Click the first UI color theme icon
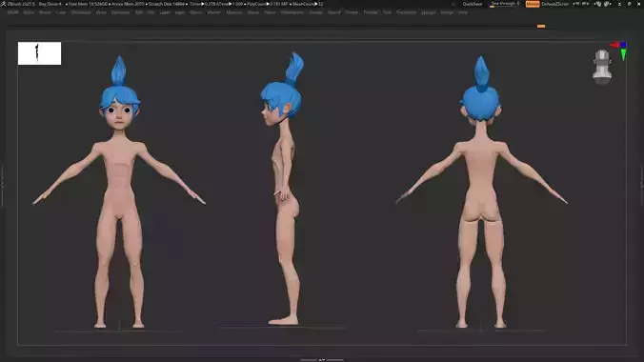 (x=598, y=4)
